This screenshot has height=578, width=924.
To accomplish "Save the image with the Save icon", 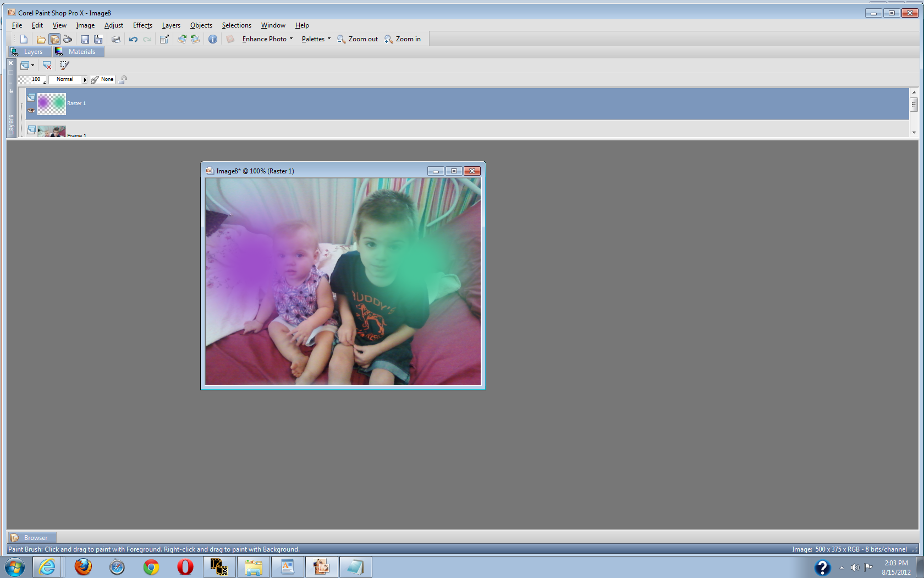I will click(85, 39).
